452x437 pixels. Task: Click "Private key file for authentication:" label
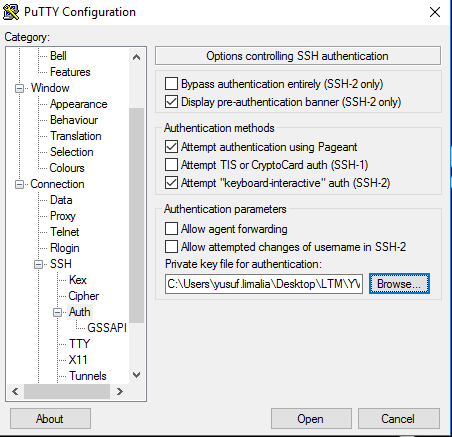click(x=243, y=264)
